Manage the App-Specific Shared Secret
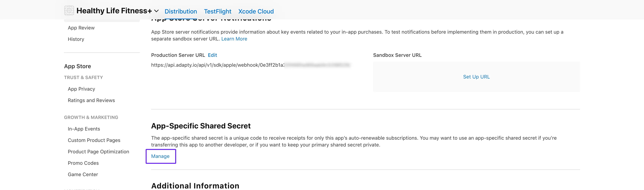The height and width of the screenshot is (190, 644). click(160, 156)
